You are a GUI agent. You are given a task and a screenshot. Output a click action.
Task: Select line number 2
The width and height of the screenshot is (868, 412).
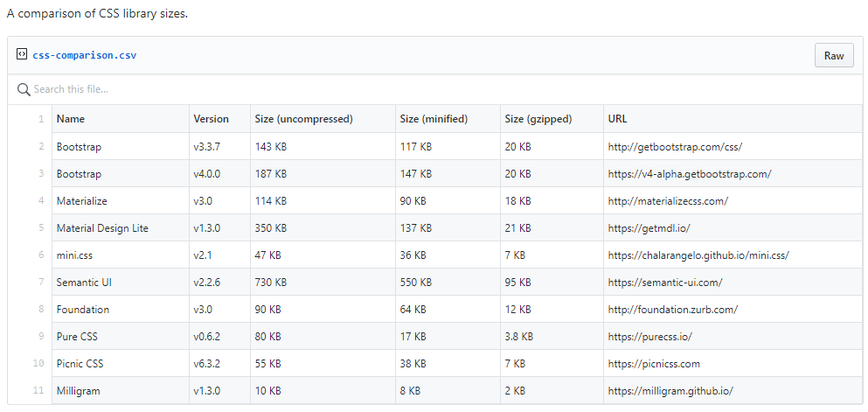pos(41,146)
